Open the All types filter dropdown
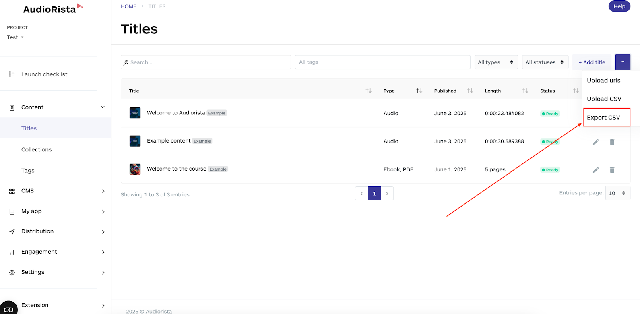This screenshot has width=644, height=314. [496, 62]
